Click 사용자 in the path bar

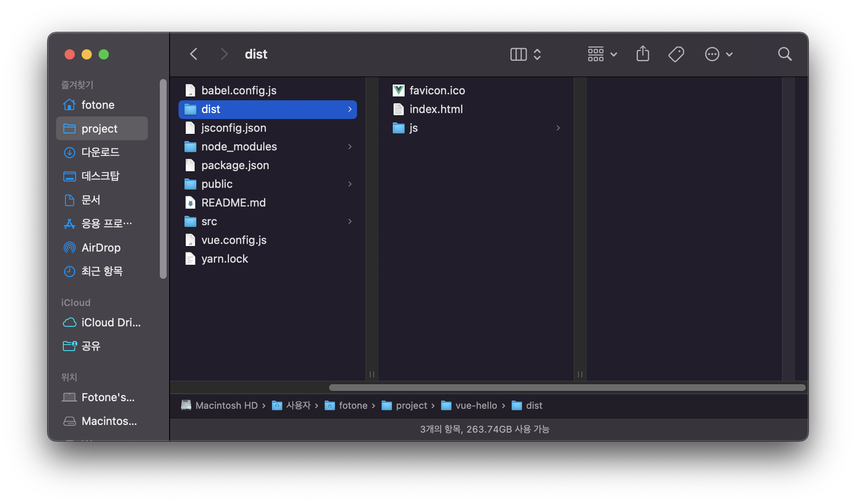pos(292,405)
